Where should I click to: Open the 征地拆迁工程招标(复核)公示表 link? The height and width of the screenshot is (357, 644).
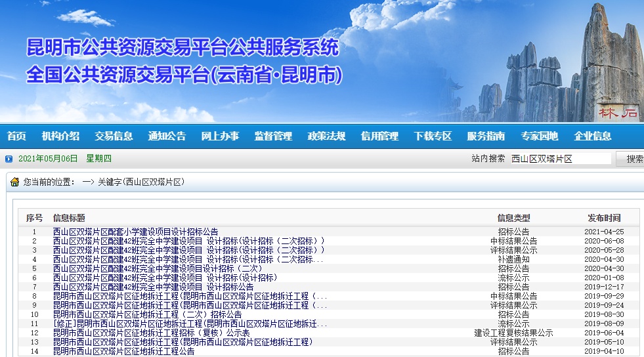pyautogui.click(x=151, y=333)
